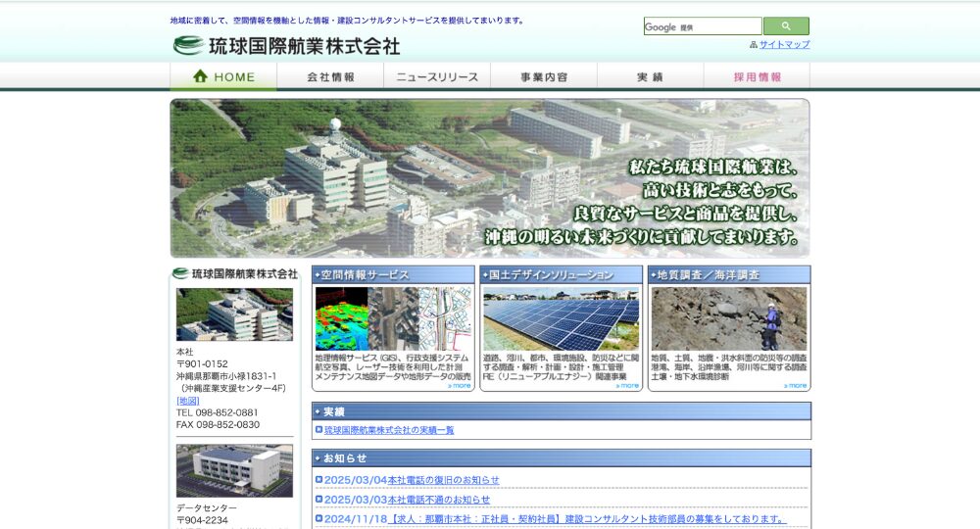This screenshot has width=980, height=529.
Task: Click the head office building photo in the sidebar
Action: point(234,314)
